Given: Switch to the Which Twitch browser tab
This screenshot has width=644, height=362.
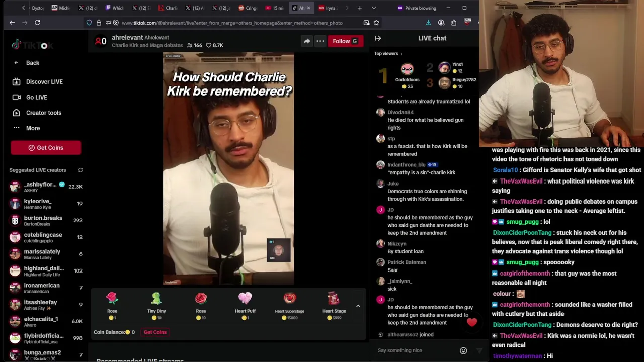Looking at the screenshot, I should (114, 8).
